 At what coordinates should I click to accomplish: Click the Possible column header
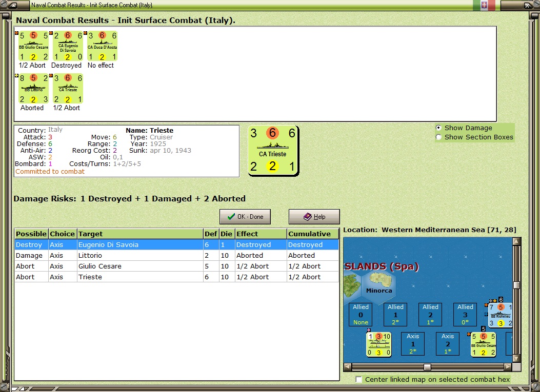(x=31, y=234)
